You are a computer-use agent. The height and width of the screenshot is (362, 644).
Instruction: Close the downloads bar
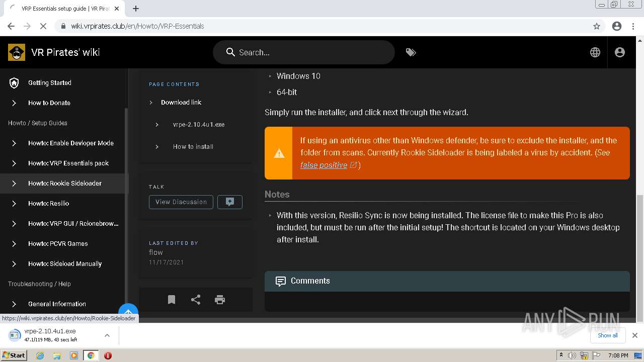pos(635,335)
